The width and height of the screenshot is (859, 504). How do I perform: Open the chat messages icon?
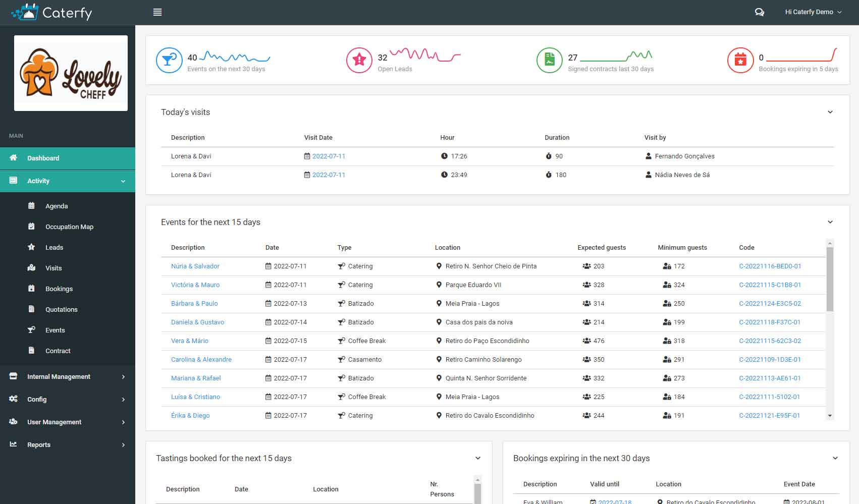pos(759,12)
